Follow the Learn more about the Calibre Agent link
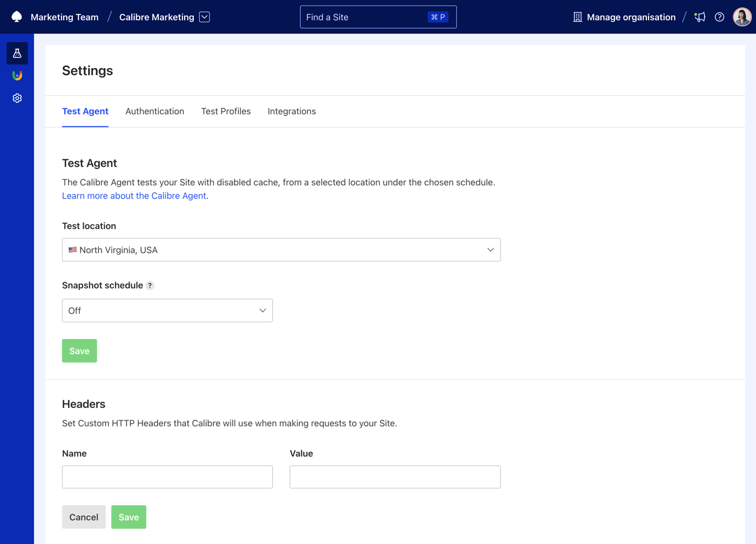This screenshot has height=544, width=756. 133,196
